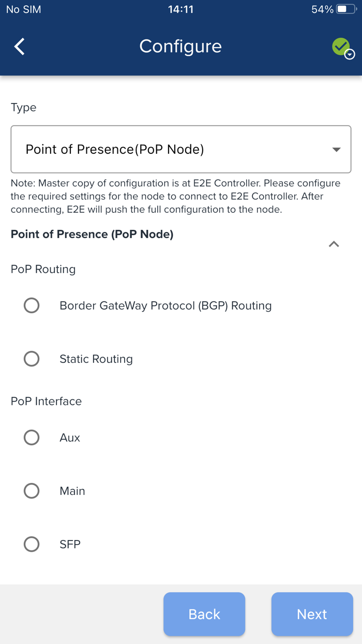Select Aux as the PoP interface
This screenshot has height=644, width=362.
pos(32,437)
